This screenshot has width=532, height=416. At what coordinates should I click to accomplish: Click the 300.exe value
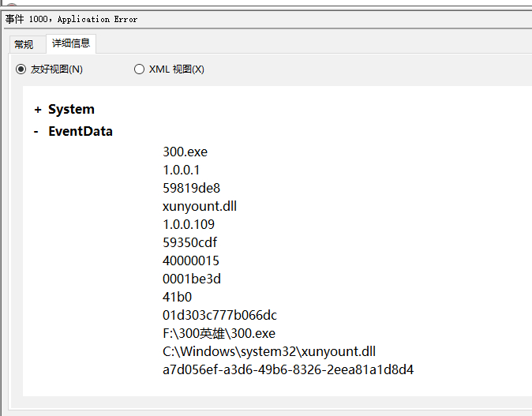point(185,152)
